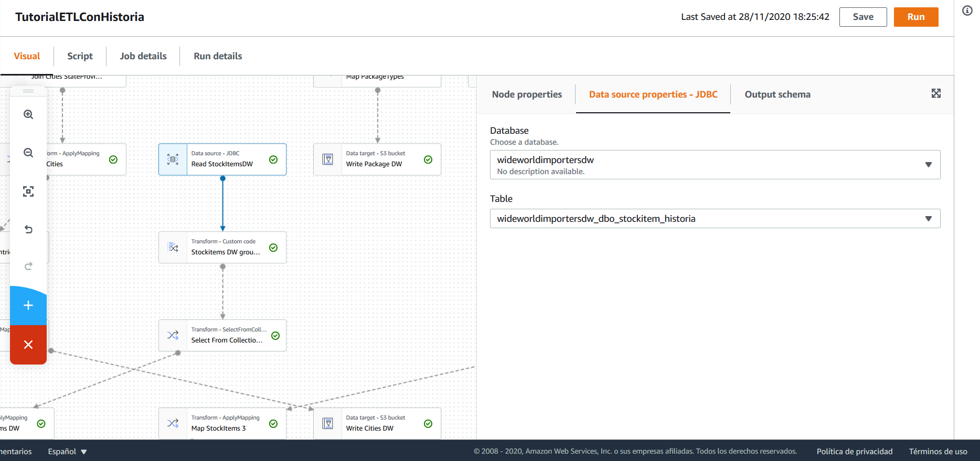Open Términos de uso link
Viewport: 980px width, 461px height.
pyautogui.click(x=938, y=452)
